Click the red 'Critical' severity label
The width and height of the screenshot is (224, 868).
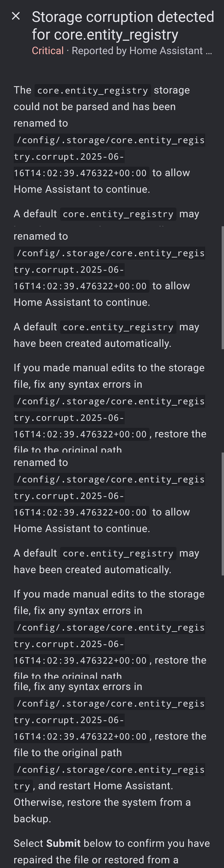tap(48, 51)
